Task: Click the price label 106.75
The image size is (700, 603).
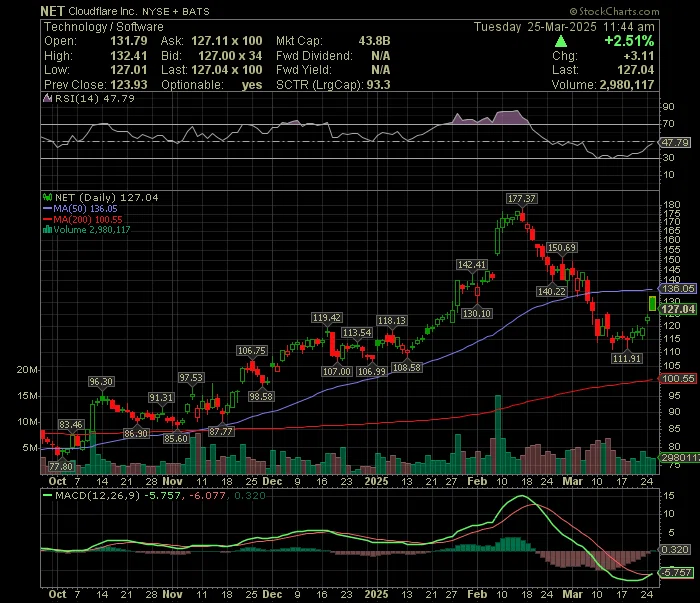Action: tap(252, 350)
